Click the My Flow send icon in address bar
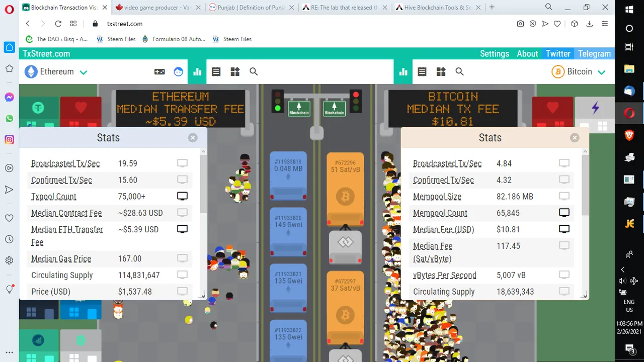Image resolution: width=644 pixels, height=362 pixels. tap(545, 24)
